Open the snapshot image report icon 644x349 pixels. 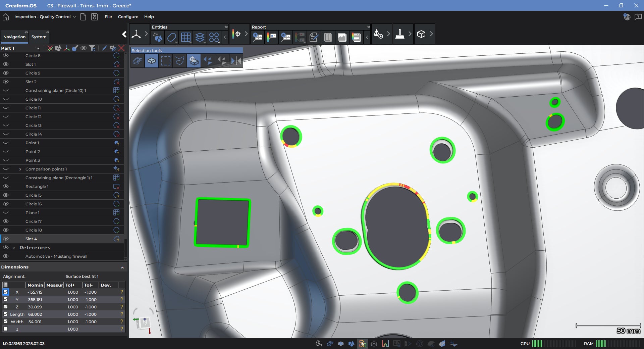tap(342, 37)
